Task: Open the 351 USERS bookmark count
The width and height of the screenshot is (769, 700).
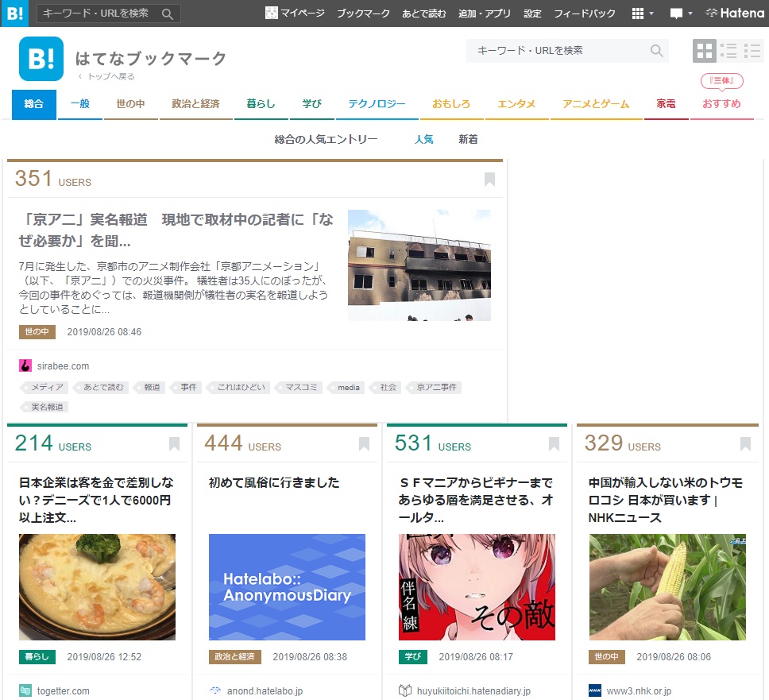Action: (x=53, y=179)
